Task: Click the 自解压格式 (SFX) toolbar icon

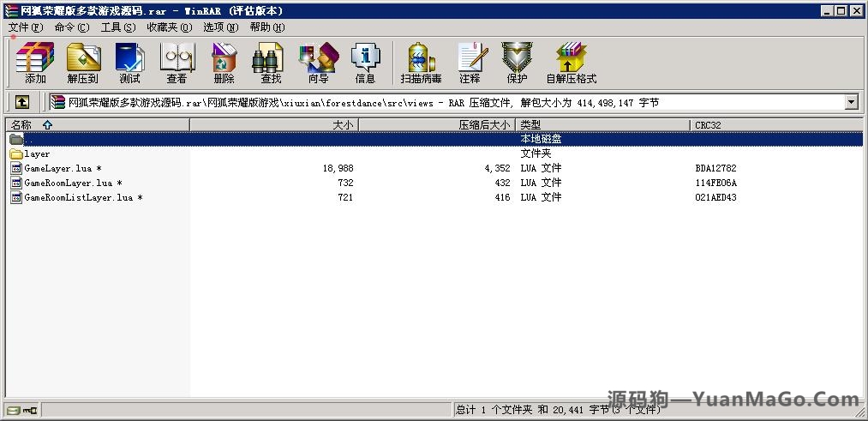Action: pyautogui.click(x=572, y=57)
